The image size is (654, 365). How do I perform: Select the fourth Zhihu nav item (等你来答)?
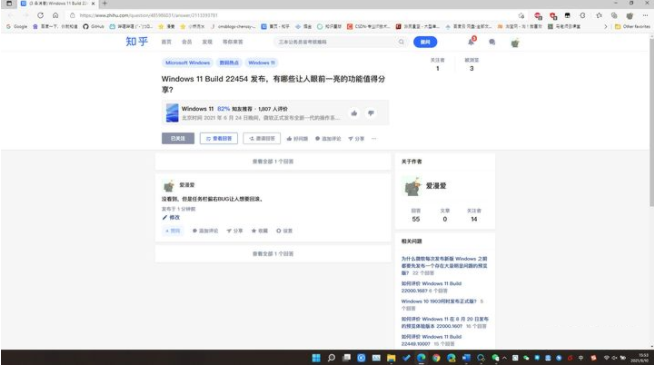click(x=233, y=42)
